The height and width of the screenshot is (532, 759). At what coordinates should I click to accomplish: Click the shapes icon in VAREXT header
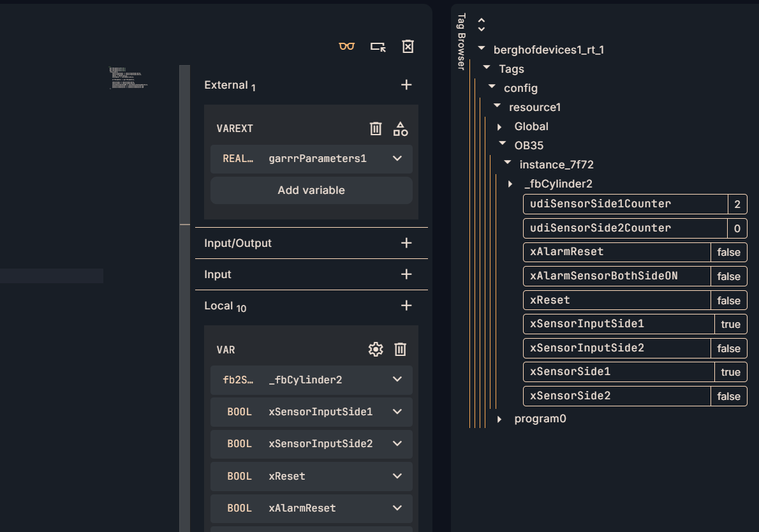pyautogui.click(x=401, y=129)
